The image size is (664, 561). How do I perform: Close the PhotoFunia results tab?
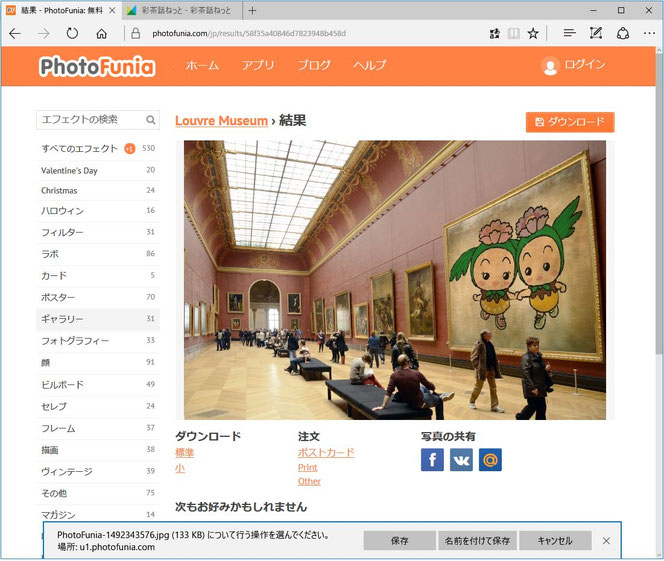(112, 11)
